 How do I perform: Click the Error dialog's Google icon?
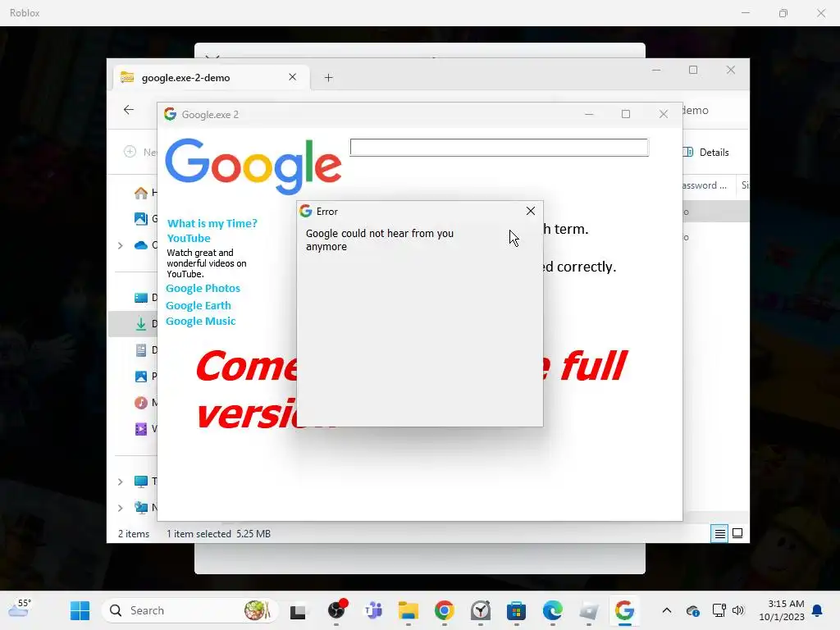306,211
